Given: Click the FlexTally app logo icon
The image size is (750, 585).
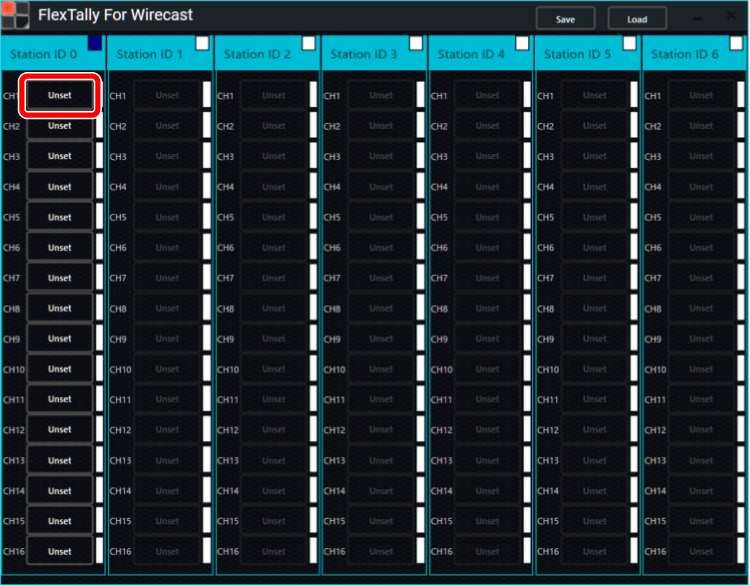Looking at the screenshot, I should [15, 16].
